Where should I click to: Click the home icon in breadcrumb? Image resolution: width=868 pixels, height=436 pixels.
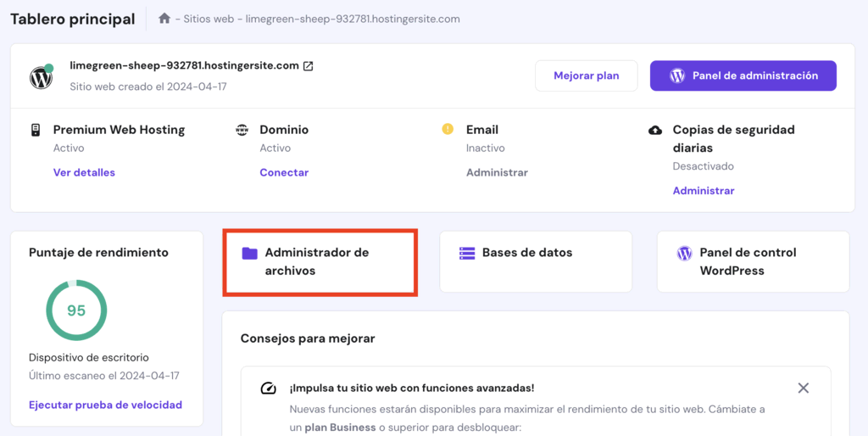[x=164, y=18]
